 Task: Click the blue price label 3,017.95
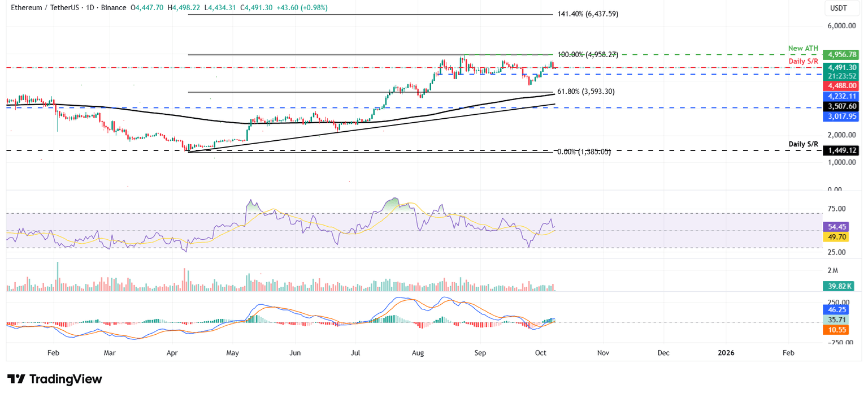pyautogui.click(x=841, y=116)
